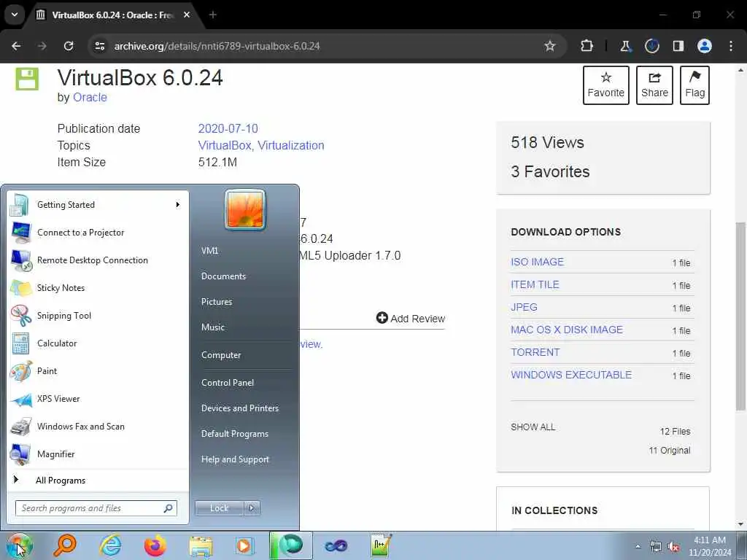Launch Sticky Notes

point(98,287)
